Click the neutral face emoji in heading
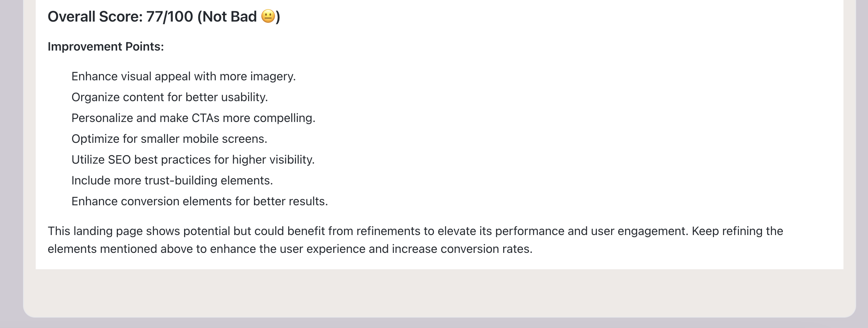The image size is (868, 328). click(268, 16)
